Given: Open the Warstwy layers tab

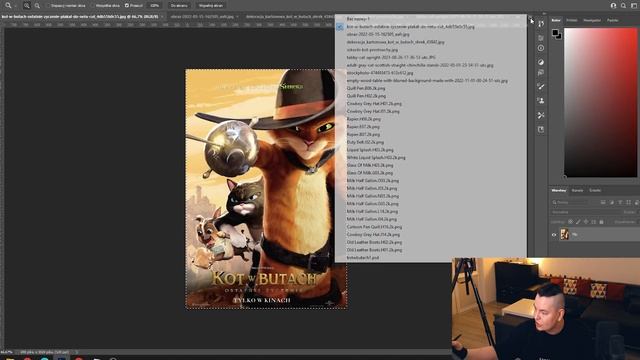Looking at the screenshot, I should pyautogui.click(x=559, y=190).
